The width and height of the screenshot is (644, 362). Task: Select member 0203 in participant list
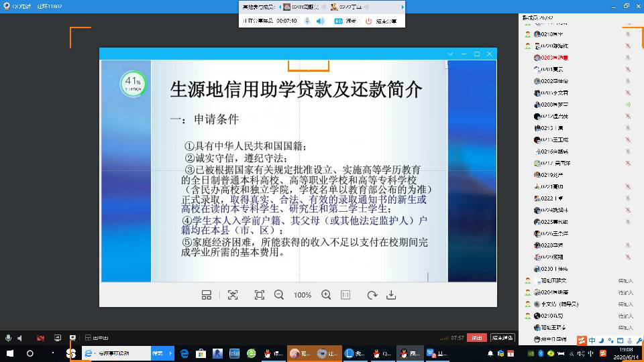coord(553,58)
